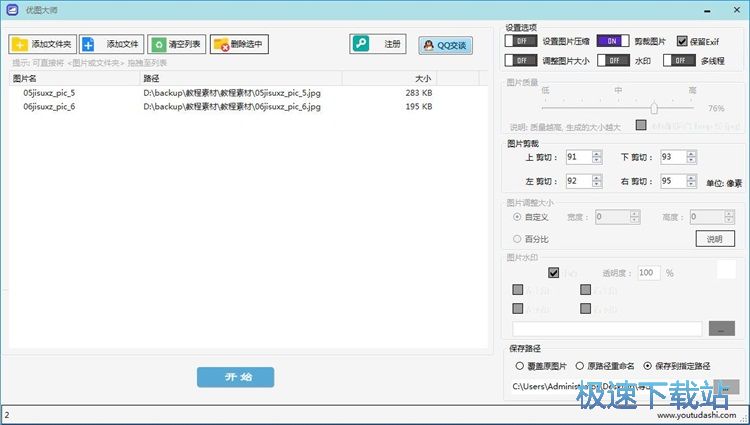Click the 下剪切 spinner arrows
Image resolution: width=750 pixels, height=425 pixels.
coord(691,157)
